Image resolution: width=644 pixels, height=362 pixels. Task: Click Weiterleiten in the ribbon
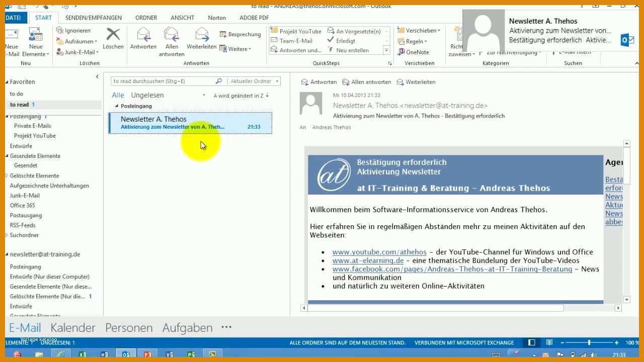point(201,39)
